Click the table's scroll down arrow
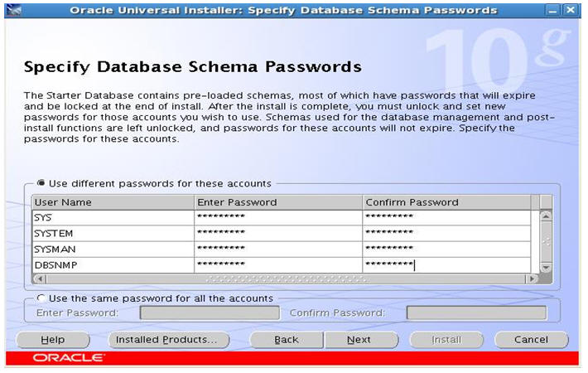 545,266
